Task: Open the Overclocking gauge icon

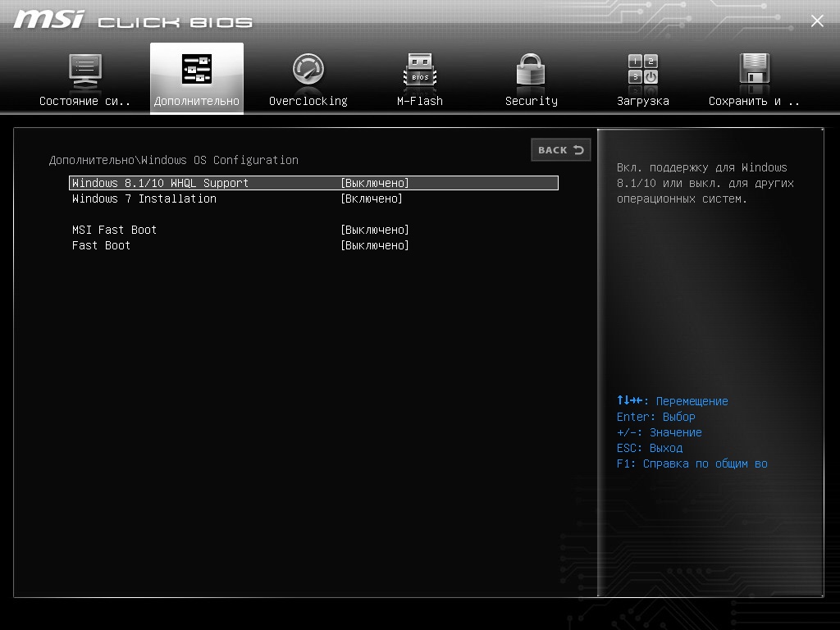Action: click(x=308, y=69)
